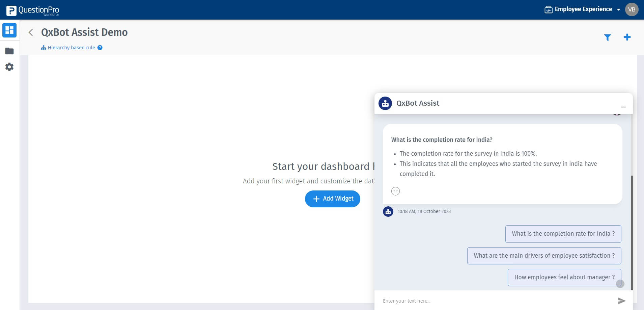Click the VB profile avatar
The width and height of the screenshot is (644, 310).
[x=632, y=9]
